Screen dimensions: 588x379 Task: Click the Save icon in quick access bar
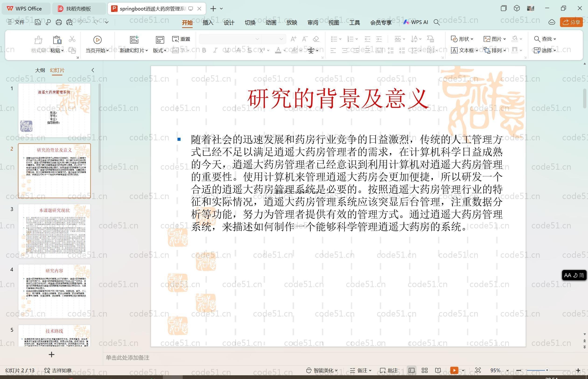(x=38, y=22)
